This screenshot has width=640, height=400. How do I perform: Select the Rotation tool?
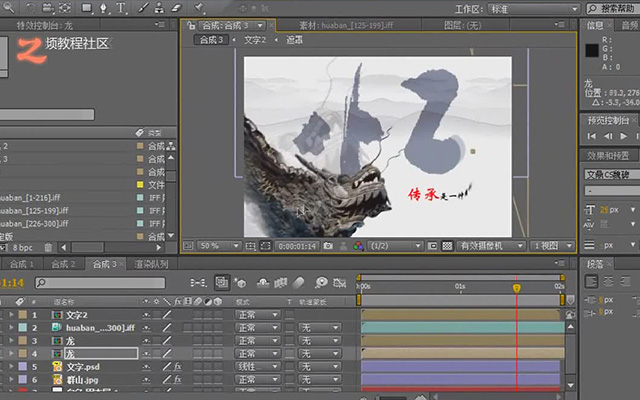[31, 7]
